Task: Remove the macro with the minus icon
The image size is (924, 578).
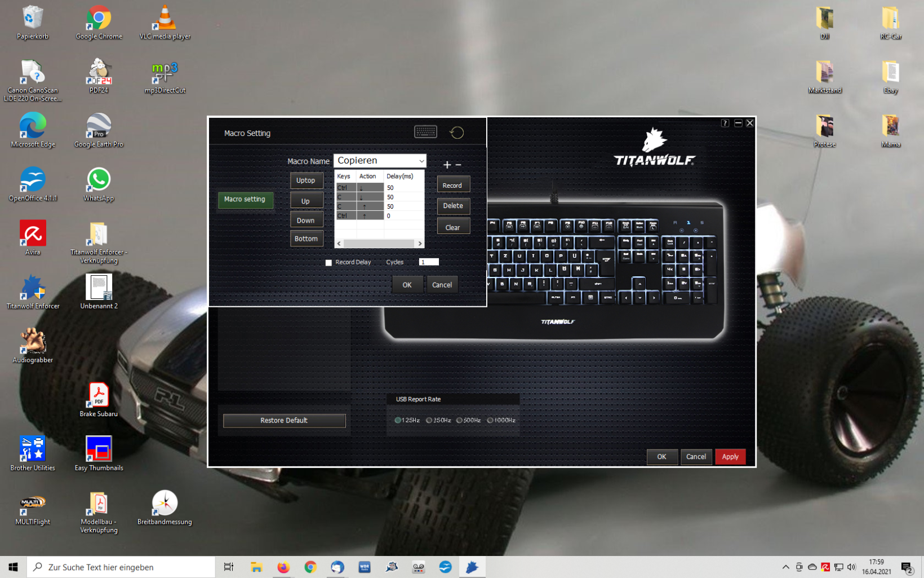Action: 459,165
